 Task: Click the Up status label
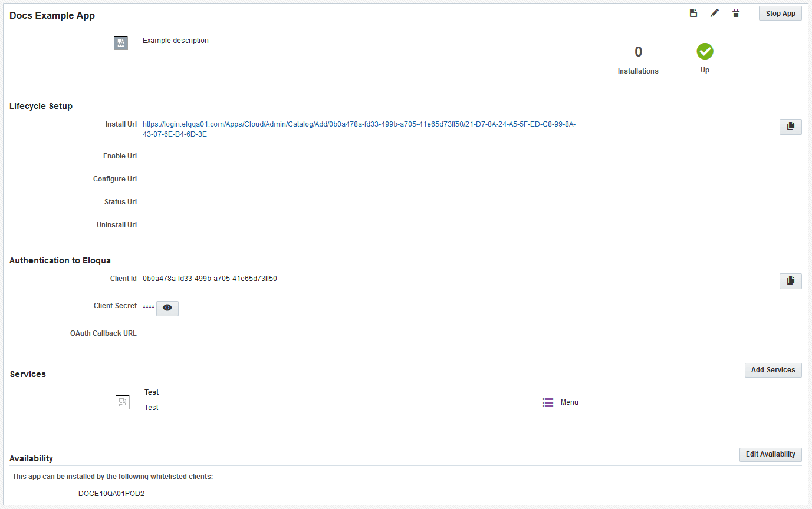click(705, 70)
